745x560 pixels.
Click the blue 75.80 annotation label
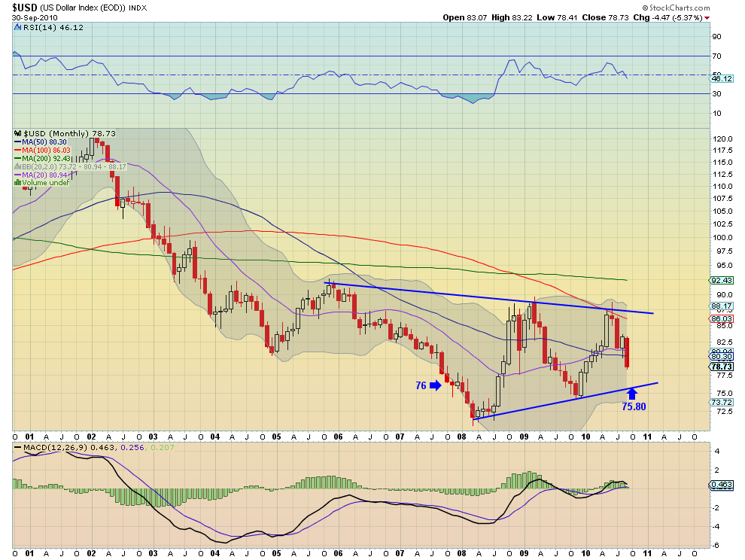[x=634, y=406]
